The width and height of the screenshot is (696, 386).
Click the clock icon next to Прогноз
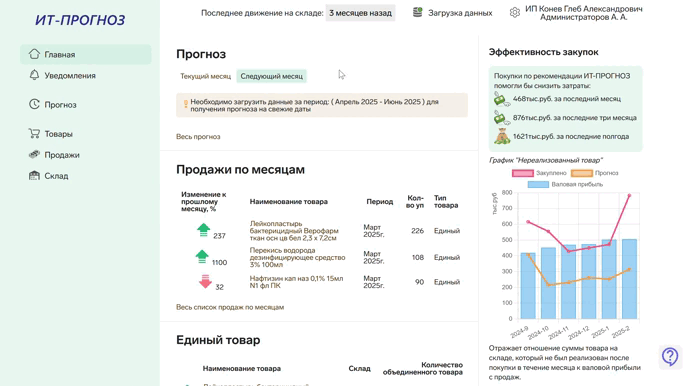pos(34,104)
